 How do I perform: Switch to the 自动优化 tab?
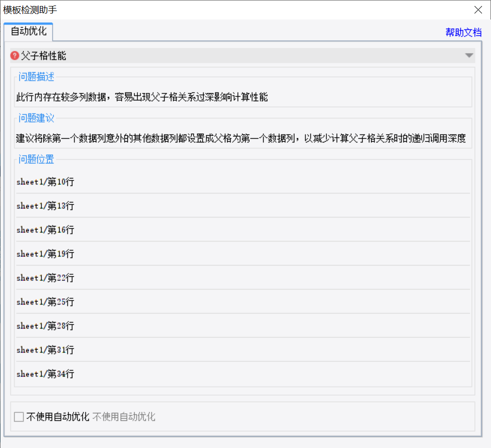[28, 31]
